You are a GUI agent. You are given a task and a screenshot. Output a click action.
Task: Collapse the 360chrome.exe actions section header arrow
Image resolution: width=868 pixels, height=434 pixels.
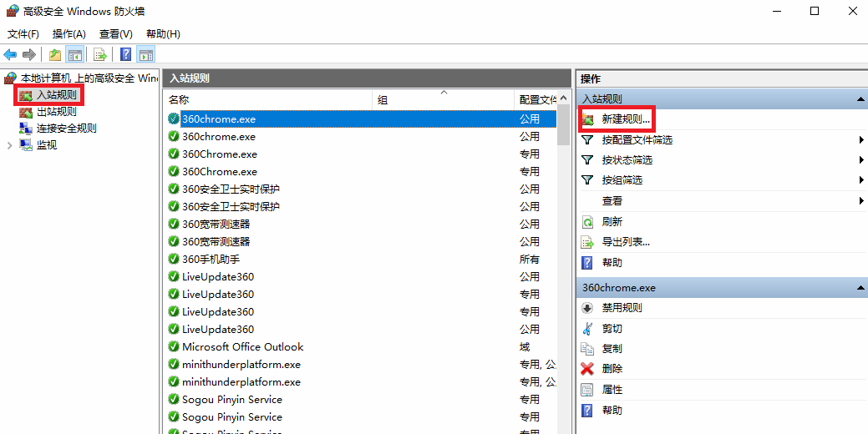tap(860, 288)
